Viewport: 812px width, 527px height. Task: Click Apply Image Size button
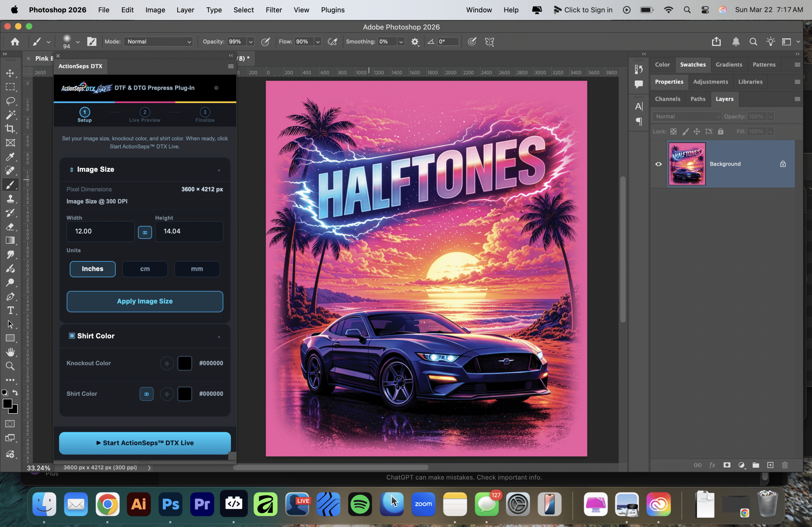click(x=145, y=301)
